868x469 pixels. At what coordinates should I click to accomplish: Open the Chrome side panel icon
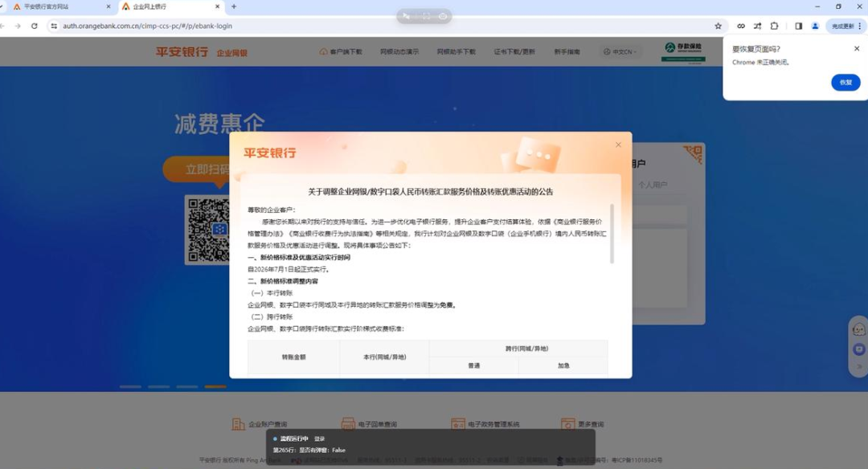coord(798,26)
